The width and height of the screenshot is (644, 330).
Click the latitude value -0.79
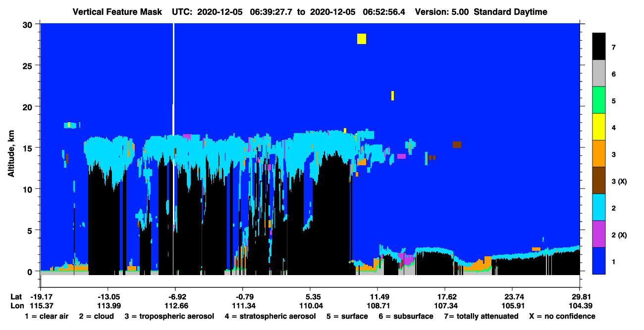(x=245, y=297)
